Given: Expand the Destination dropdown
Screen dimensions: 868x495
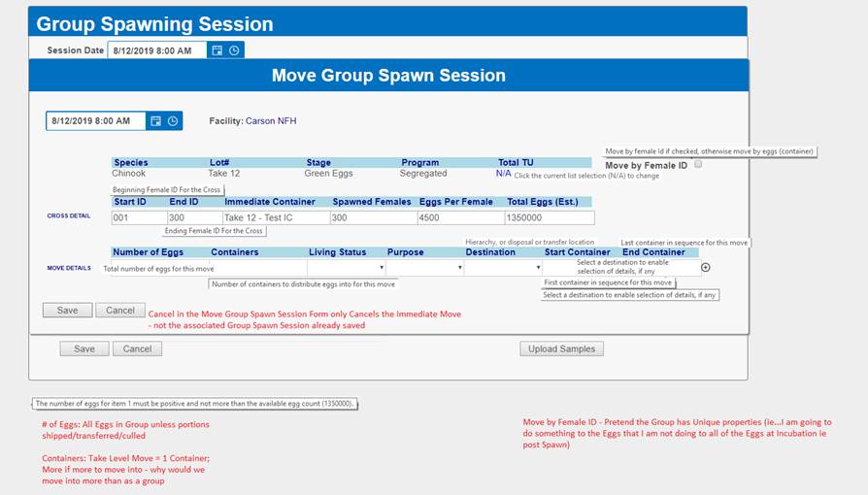Looking at the screenshot, I should (502, 267).
